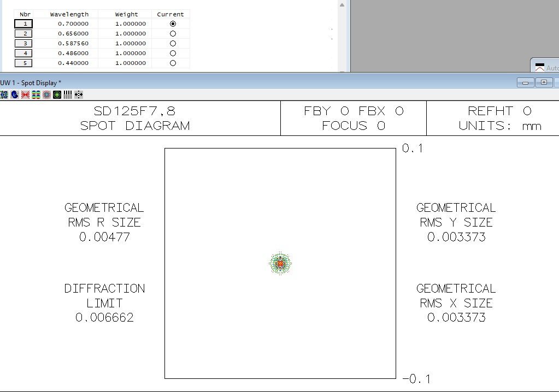Open the red ray fan icon

(x=25, y=94)
